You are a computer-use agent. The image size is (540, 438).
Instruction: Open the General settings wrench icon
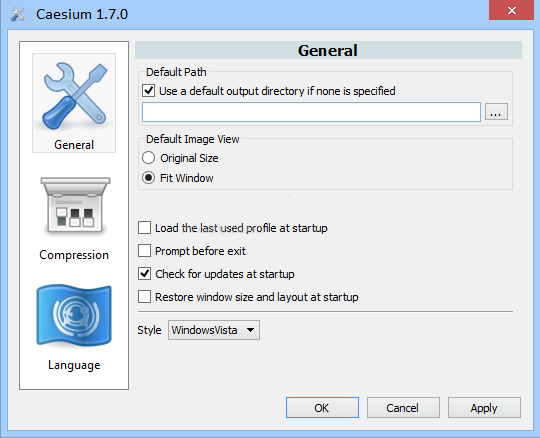click(74, 96)
